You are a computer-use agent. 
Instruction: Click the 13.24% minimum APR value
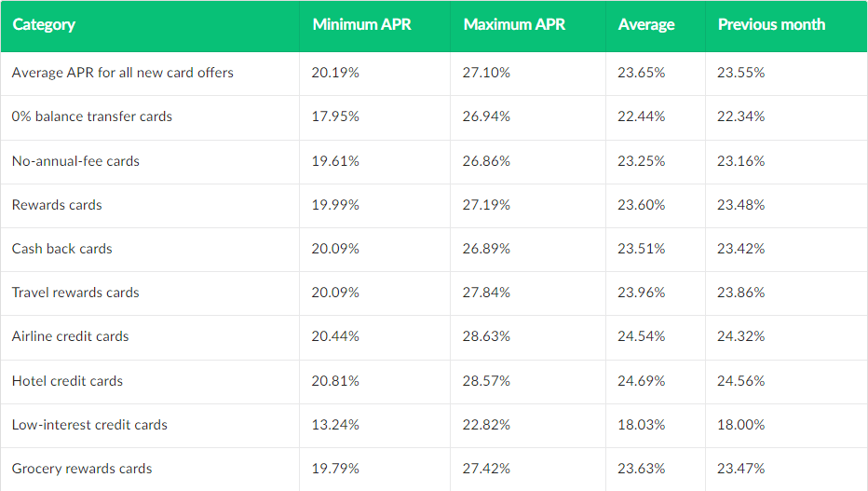pos(335,425)
